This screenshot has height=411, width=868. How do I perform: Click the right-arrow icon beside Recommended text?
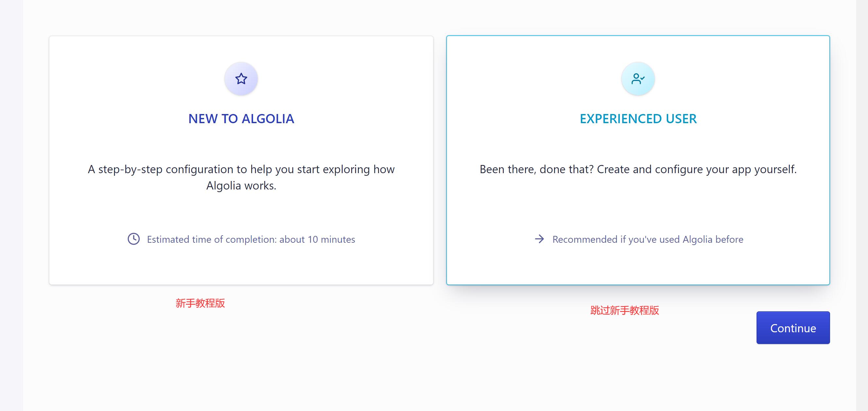point(539,239)
